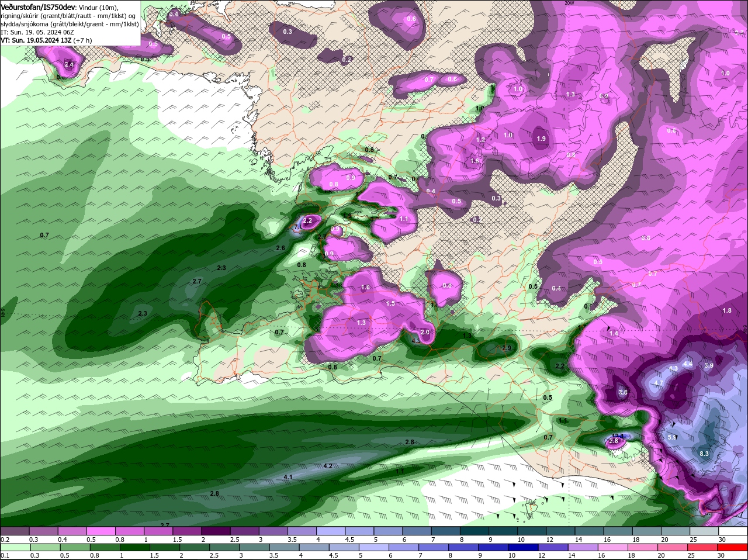Click the precipitation value '5.9' on the map

(x=672, y=437)
